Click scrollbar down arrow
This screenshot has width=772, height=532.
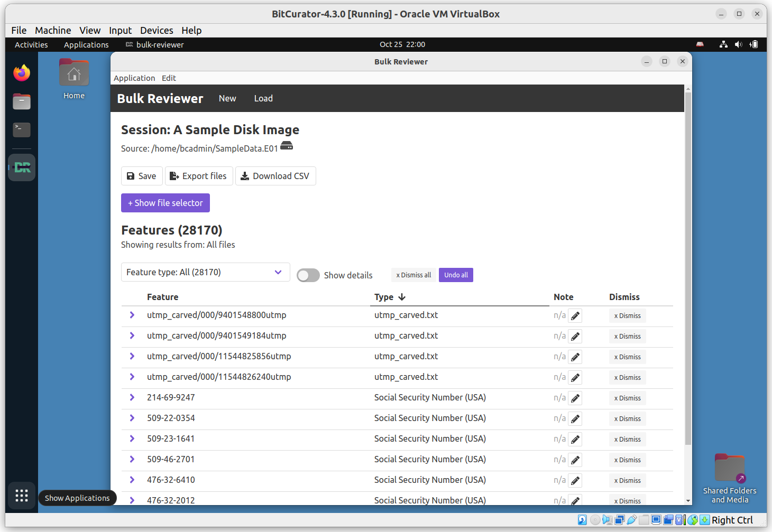688,501
